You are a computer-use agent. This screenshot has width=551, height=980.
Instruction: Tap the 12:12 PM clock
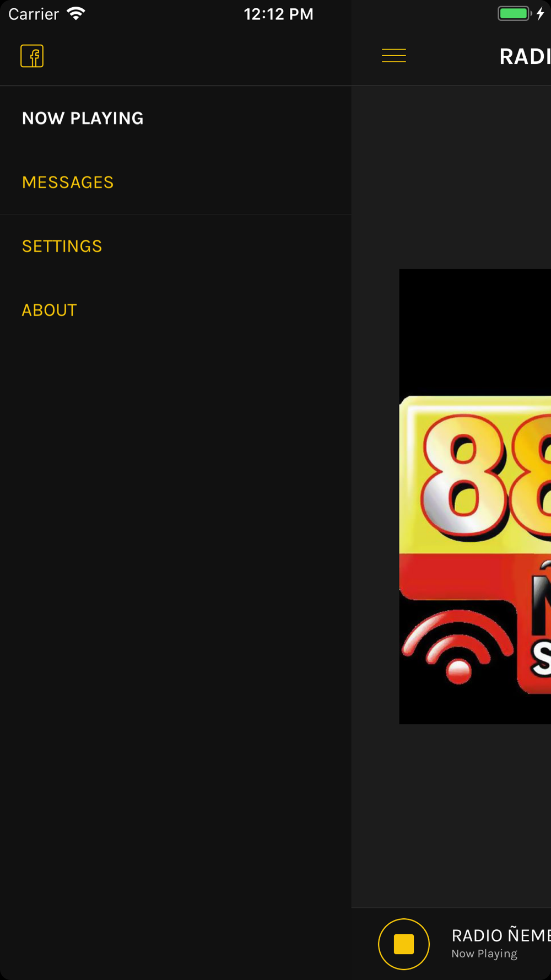(x=278, y=14)
